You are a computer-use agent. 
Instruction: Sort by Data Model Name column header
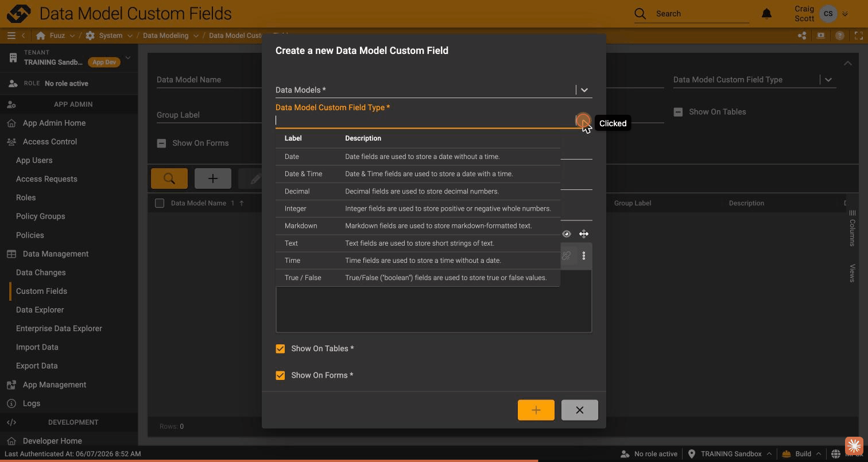pos(199,203)
